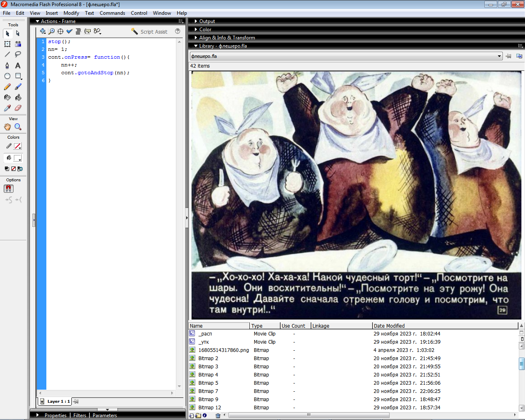Select the Zoom magnifier tool
Image resolution: width=525 pixels, height=420 pixels.
click(x=18, y=127)
